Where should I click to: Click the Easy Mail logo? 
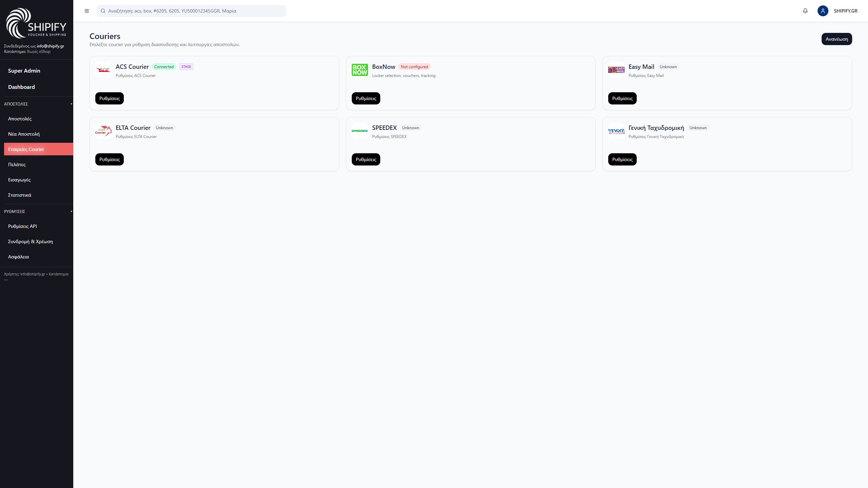[x=616, y=70]
